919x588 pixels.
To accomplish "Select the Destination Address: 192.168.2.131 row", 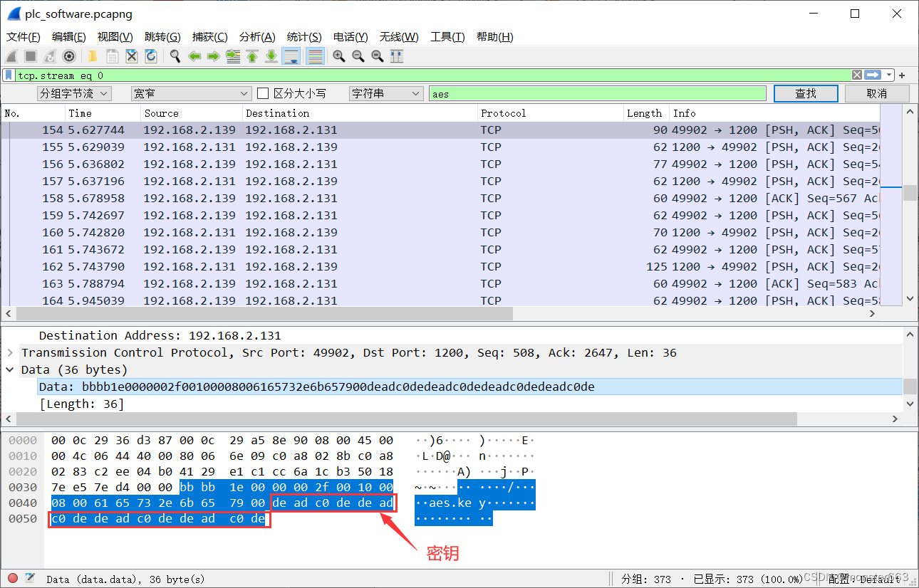I will (470, 335).
